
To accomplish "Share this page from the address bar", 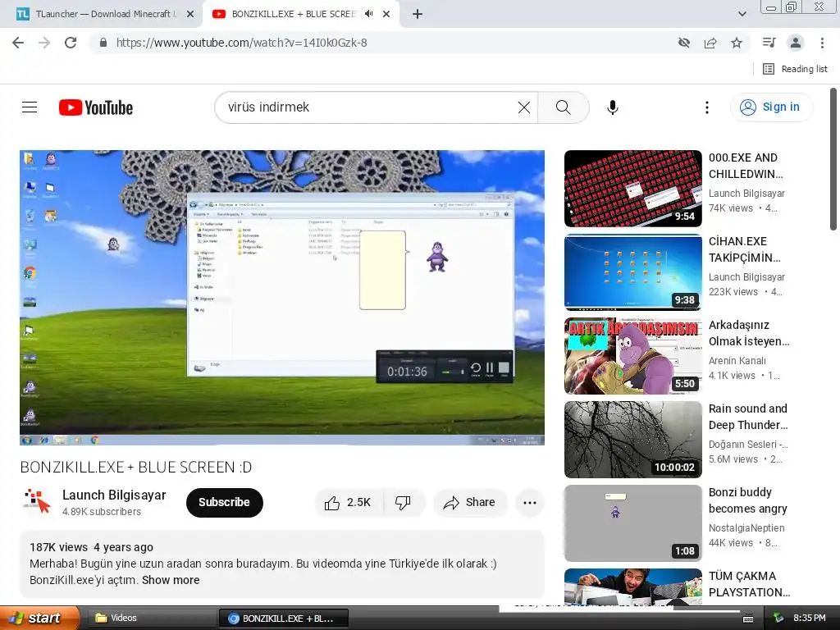I will [710, 43].
